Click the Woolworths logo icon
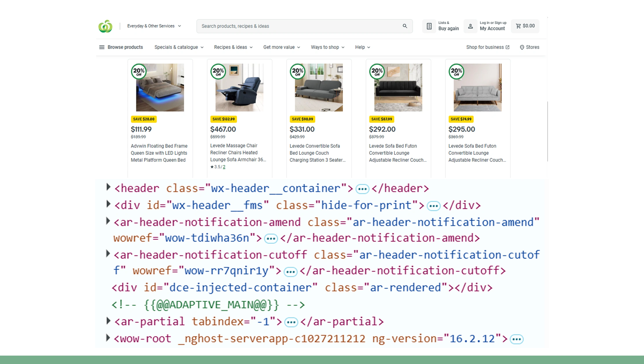Viewport: 644px width, 364px height. click(x=105, y=26)
